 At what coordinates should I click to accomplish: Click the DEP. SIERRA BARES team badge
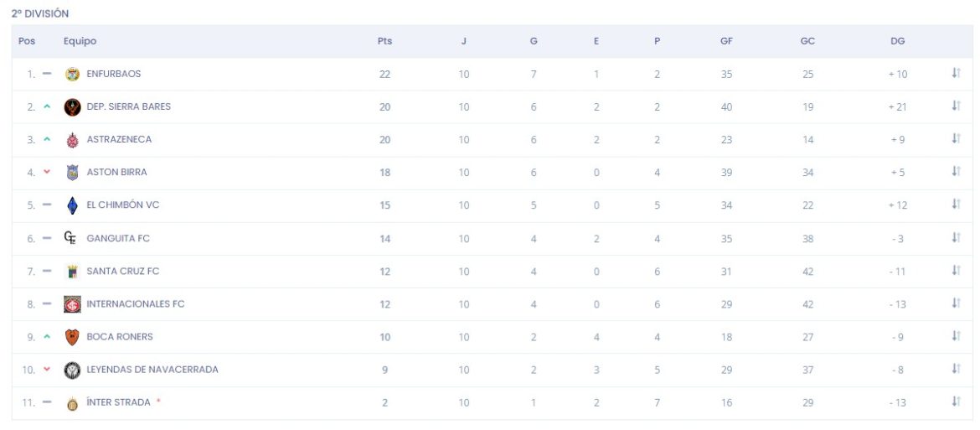pyautogui.click(x=73, y=107)
